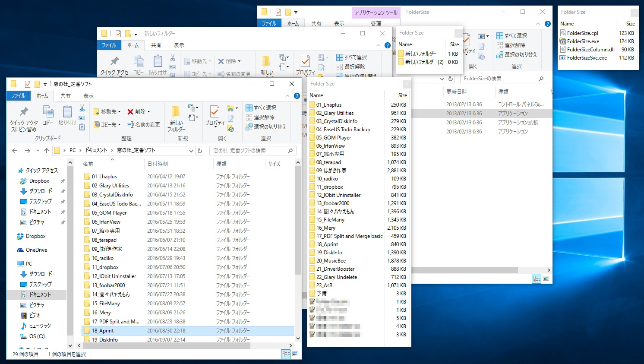Screen dimensions: 644x364
Task: Click the history icon in 開く group
Action: click(231, 128)
